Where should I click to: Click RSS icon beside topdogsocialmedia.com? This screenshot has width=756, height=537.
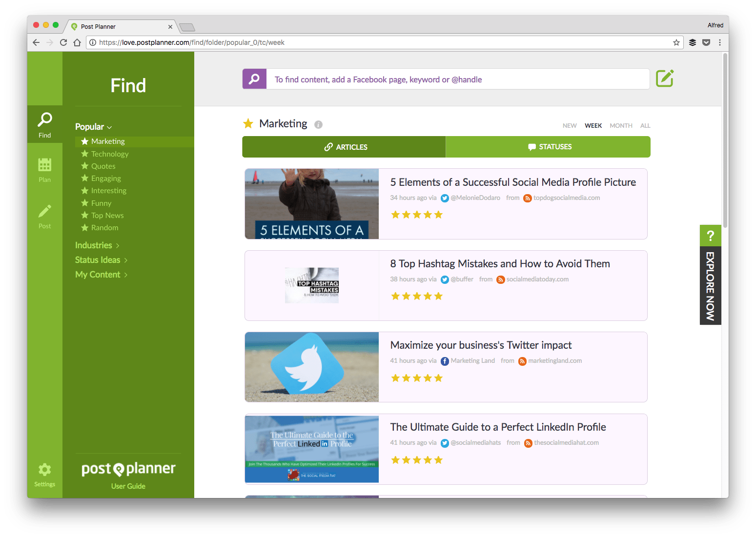[527, 198]
